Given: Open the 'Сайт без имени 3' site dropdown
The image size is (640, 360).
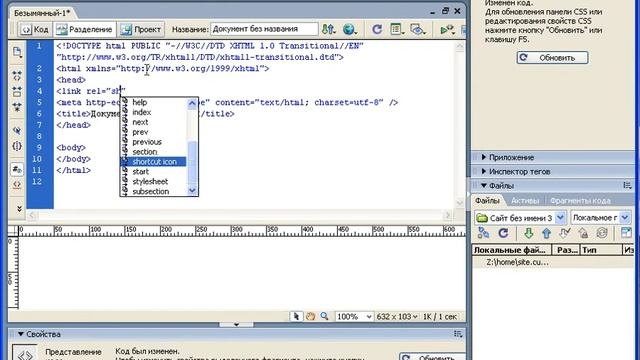Looking at the screenshot, I should (x=520, y=218).
